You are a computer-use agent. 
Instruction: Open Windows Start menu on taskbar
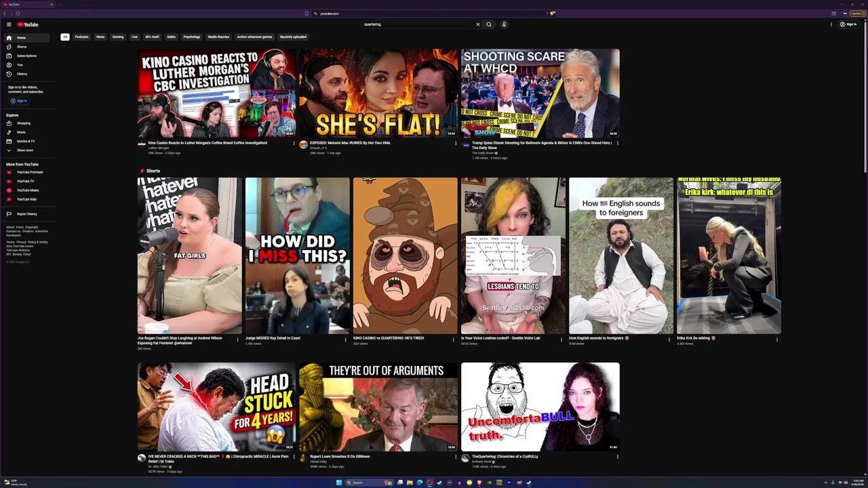tap(339, 483)
